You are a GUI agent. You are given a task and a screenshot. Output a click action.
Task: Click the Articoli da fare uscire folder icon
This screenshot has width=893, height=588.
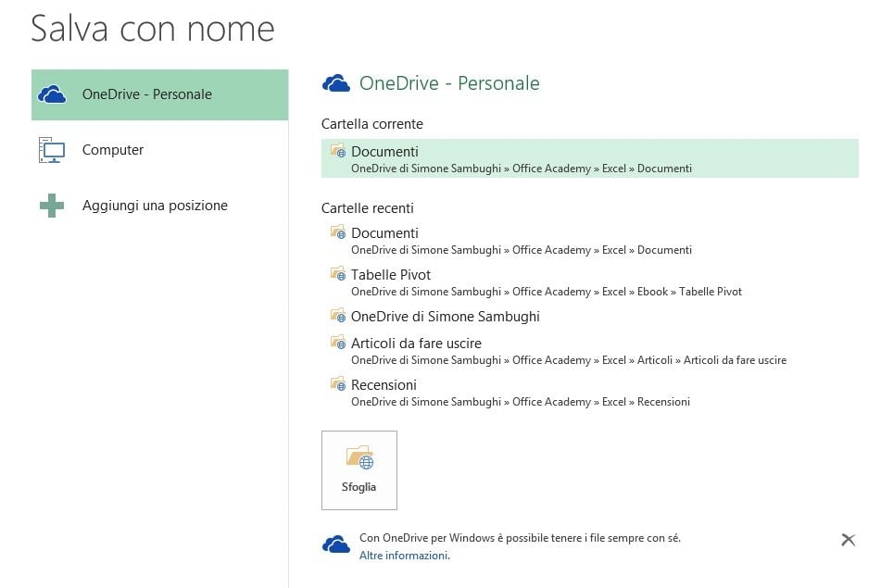338,342
